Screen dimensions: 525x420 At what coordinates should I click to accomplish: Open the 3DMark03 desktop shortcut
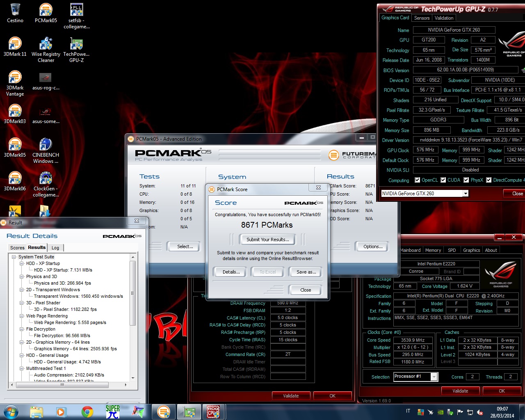point(15,114)
